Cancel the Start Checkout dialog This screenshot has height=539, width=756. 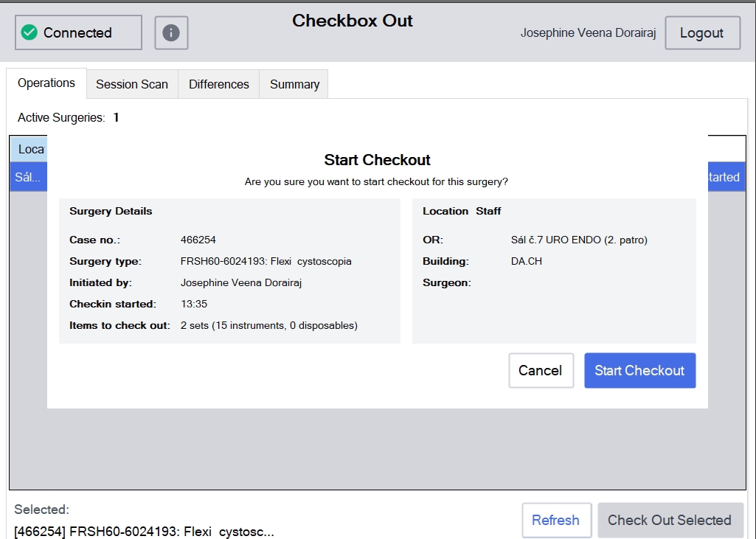tap(541, 370)
